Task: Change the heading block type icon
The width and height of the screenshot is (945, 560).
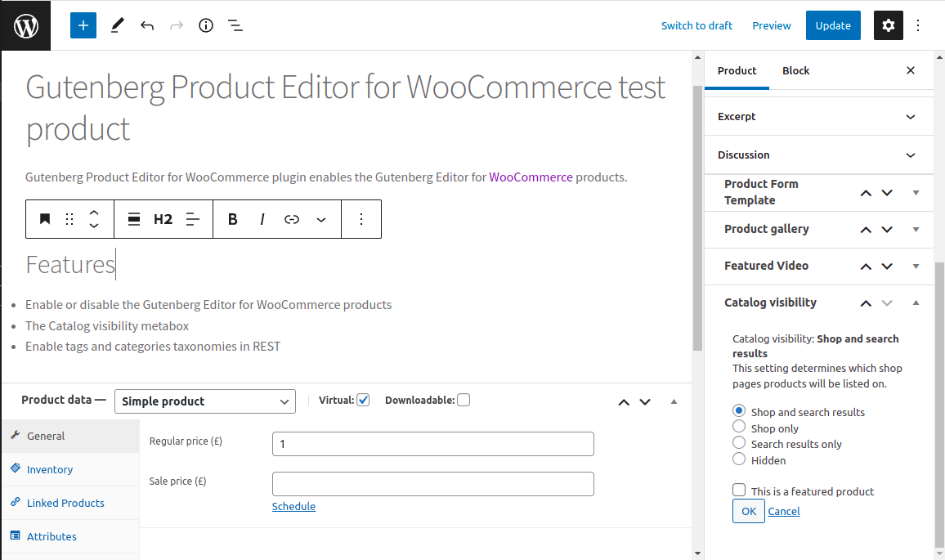Action: click(x=45, y=219)
